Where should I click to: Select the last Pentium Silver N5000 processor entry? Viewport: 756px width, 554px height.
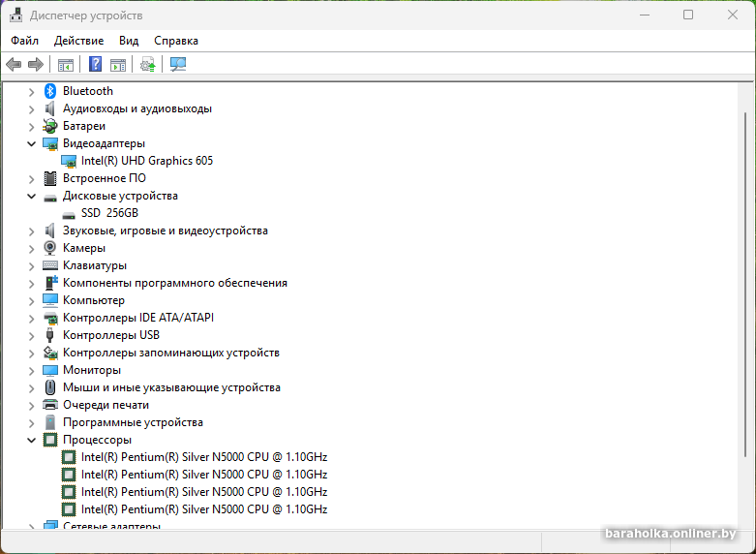(204, 509)
